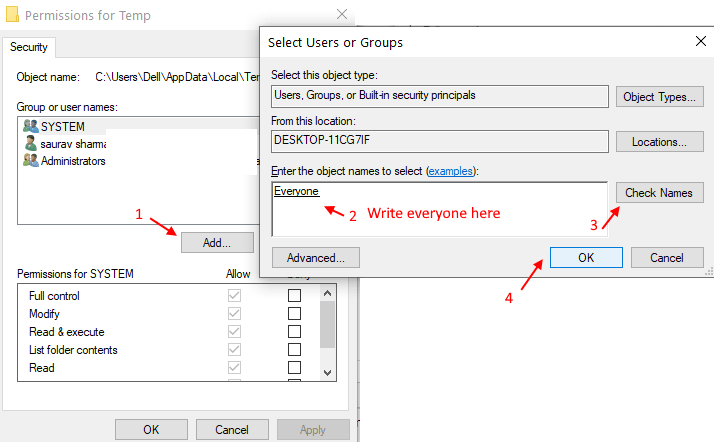Click the saurav sharma user icon
This screenshot has height=442, width=714.
point(31,143)
